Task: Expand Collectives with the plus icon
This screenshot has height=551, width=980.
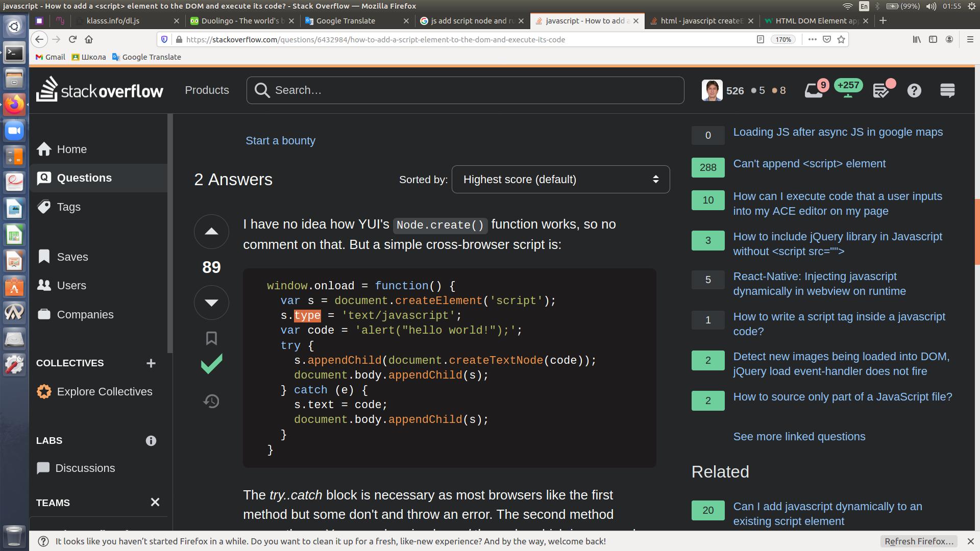Action: (151, 363)
